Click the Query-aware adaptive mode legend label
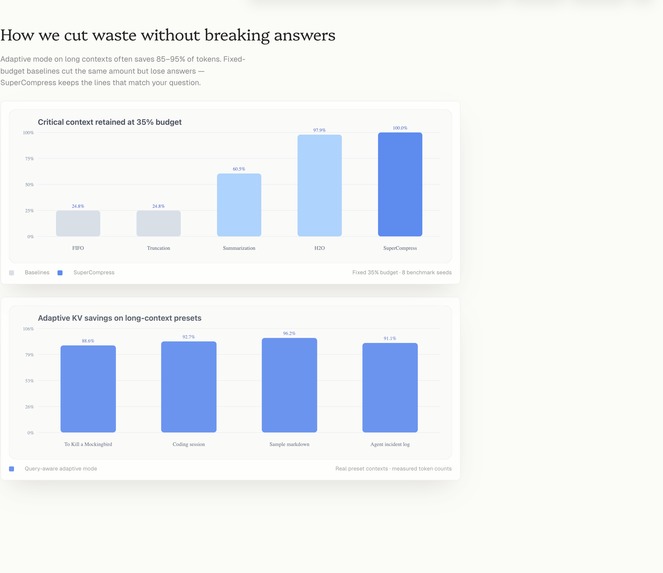 pos(61,469)
